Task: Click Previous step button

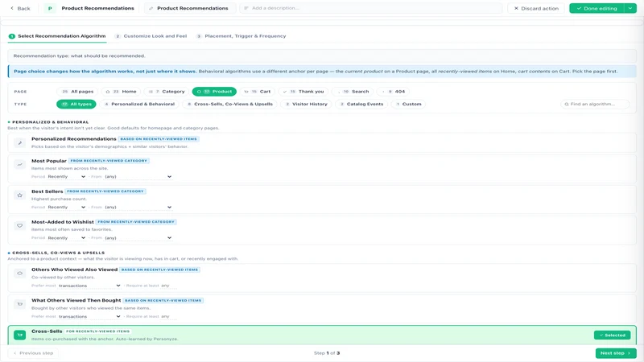Action: pos(33,353)
